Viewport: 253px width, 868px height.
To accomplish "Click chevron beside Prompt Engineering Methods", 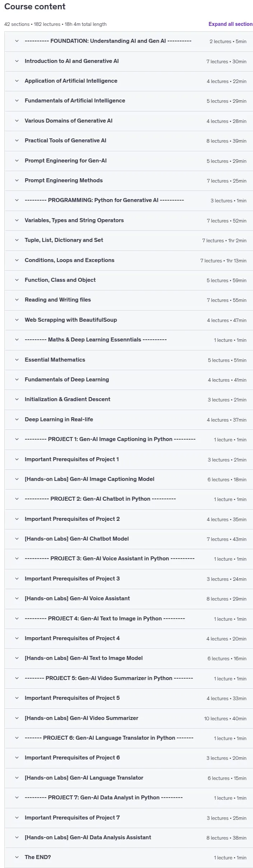I will tap(17, 180).
